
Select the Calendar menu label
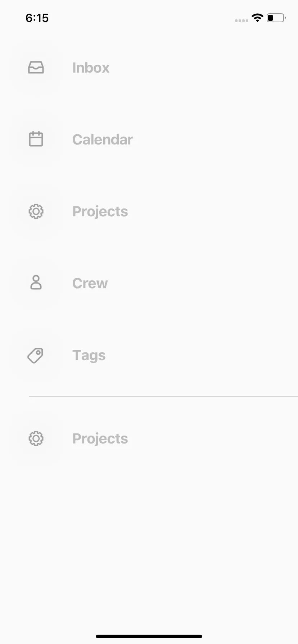coord(103,139)
